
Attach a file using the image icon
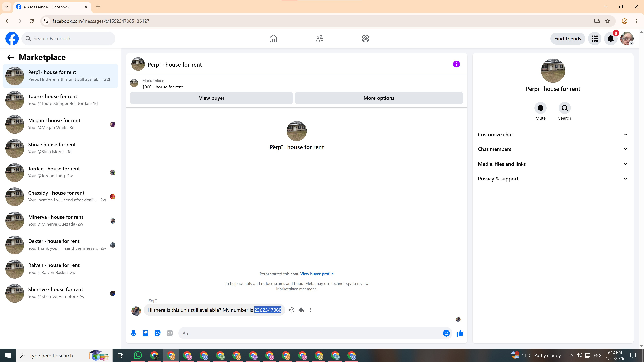click(146, 333)
